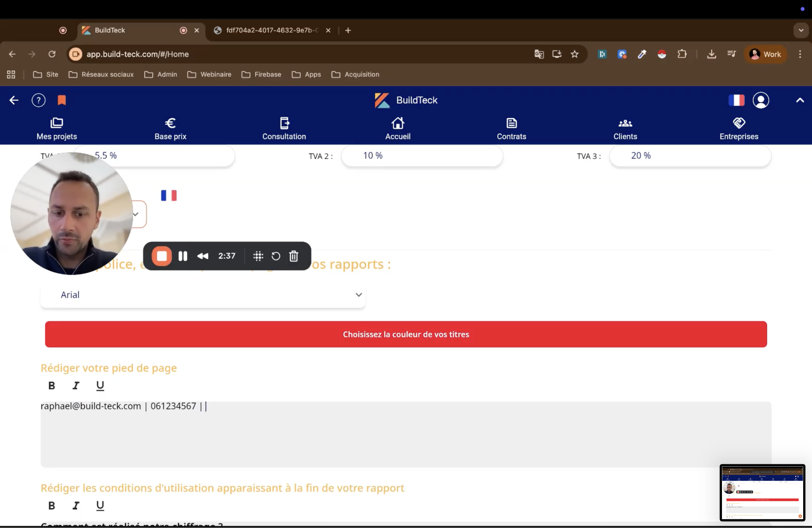Go to Accueil home
Image resolution: width=812 pixels, height=528 pixels.
pos(398,129)
